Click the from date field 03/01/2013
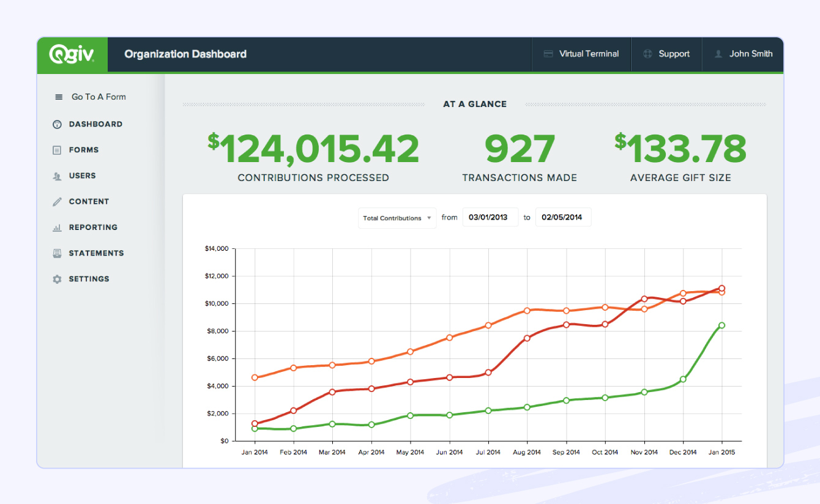This screenshot has width=820, height=504. (490, 217)
